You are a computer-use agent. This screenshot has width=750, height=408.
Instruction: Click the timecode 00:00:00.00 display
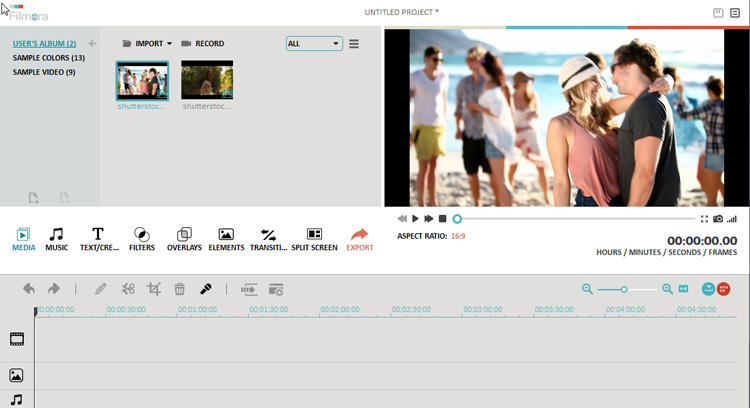(702, 241)
